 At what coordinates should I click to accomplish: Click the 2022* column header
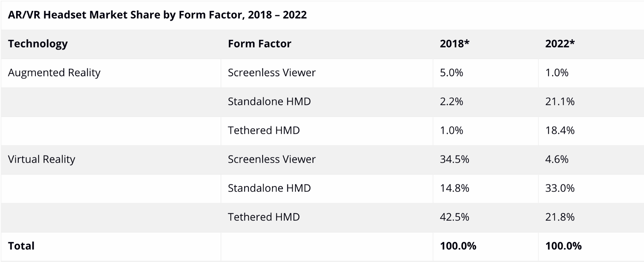click(x=559, y=44)
